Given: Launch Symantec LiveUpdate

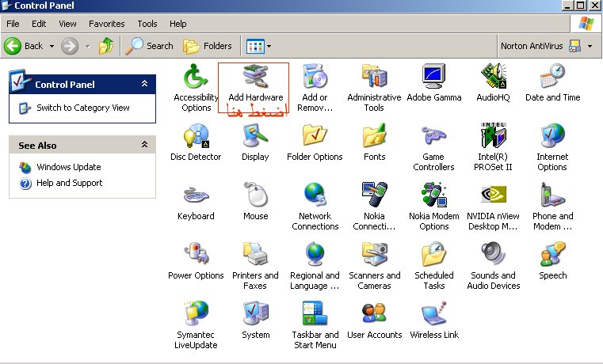Looking at the screenshot, I should pos(196,325).
